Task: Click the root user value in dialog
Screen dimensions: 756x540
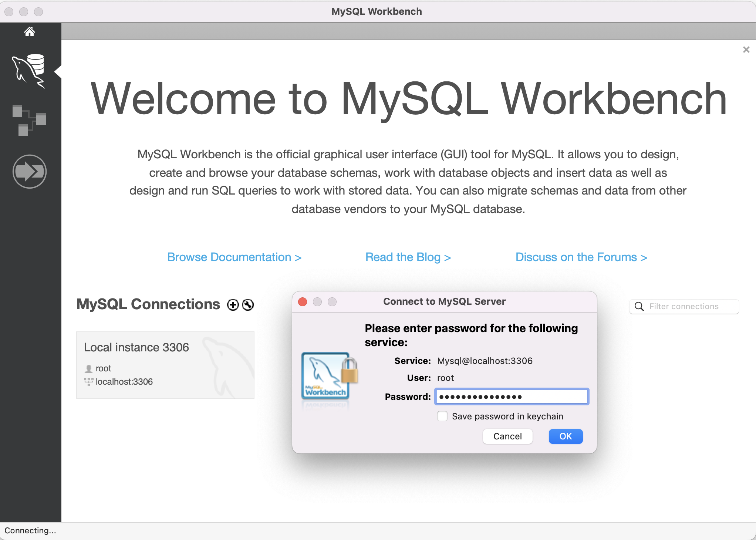Action: (x=445, y=378)
